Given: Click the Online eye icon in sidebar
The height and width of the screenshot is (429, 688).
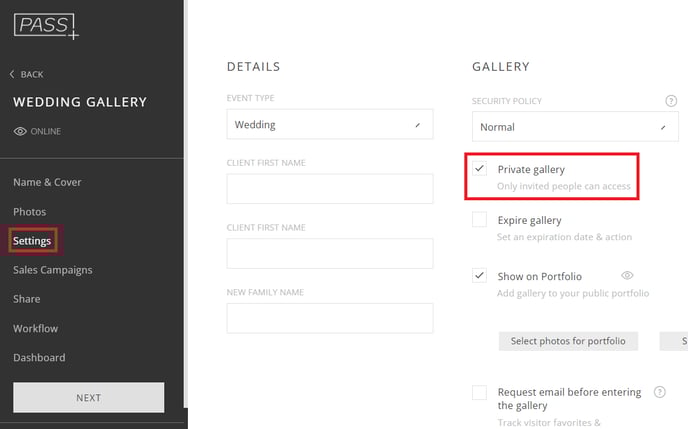Looking at the screenshot, I should pyautogui.click(x=20, y=131).
